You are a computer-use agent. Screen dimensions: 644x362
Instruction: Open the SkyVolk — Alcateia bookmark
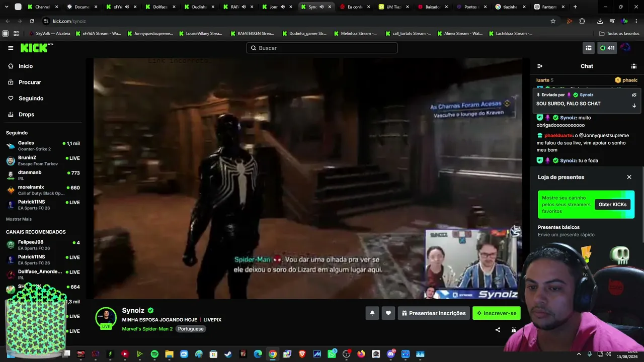(49, 34)
